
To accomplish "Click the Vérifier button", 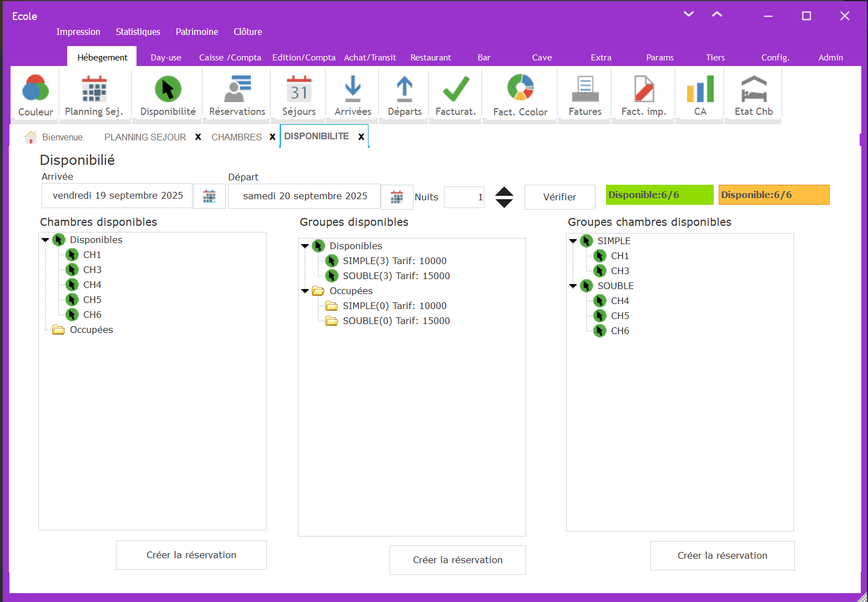I will pos(559,197).
